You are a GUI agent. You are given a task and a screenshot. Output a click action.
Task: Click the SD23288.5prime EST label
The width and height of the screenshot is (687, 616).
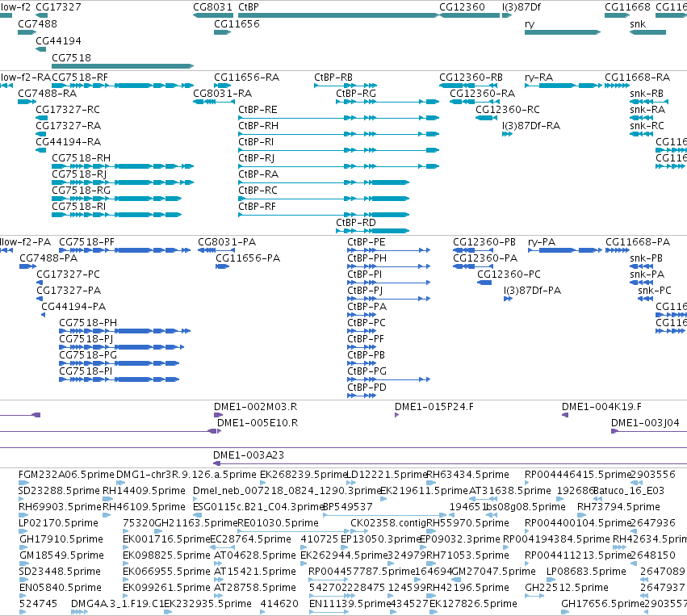click(x=59, y=491)
